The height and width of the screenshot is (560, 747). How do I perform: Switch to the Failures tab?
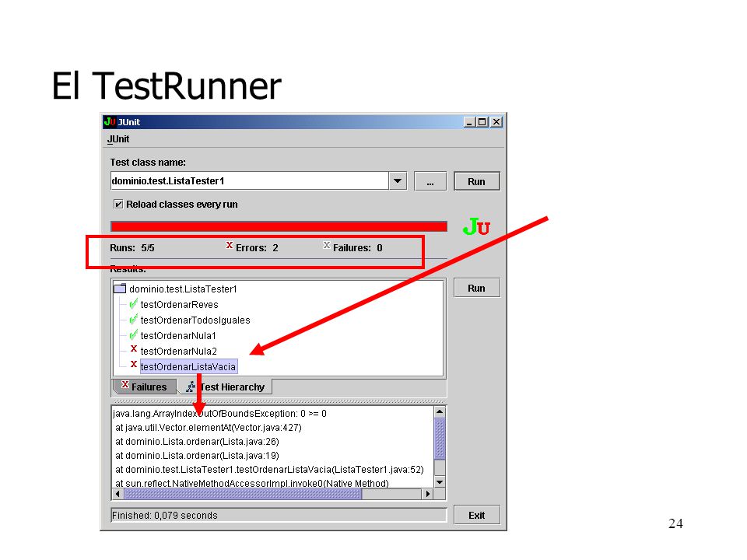point(145,387)
